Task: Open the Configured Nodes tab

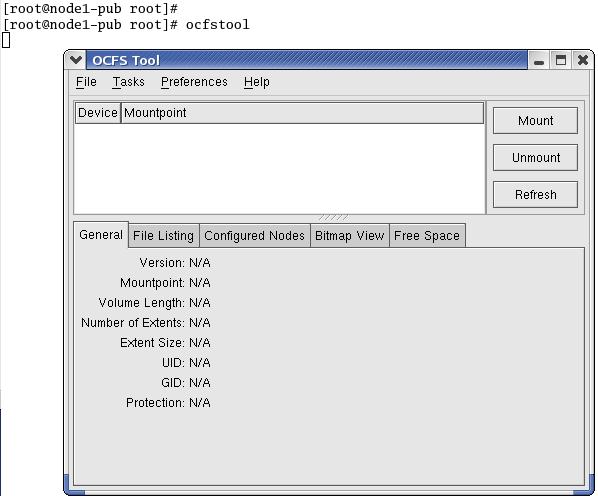Action: (254, 236)
